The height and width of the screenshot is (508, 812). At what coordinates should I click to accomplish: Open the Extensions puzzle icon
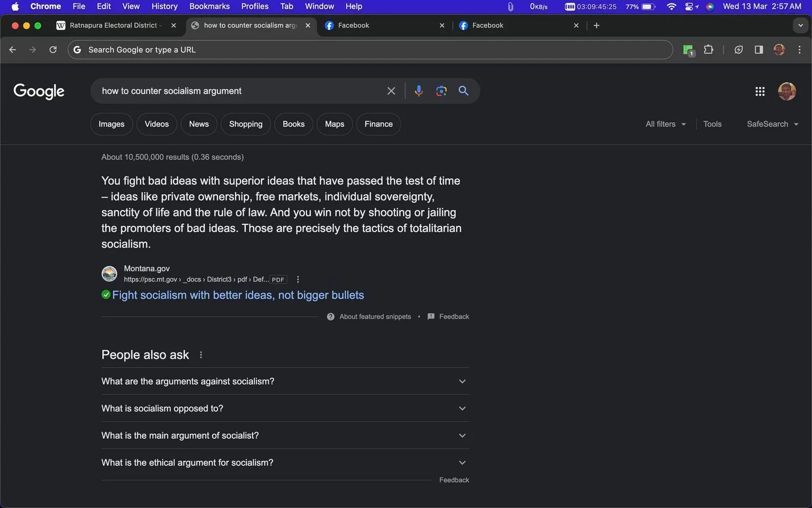[709, 50]
